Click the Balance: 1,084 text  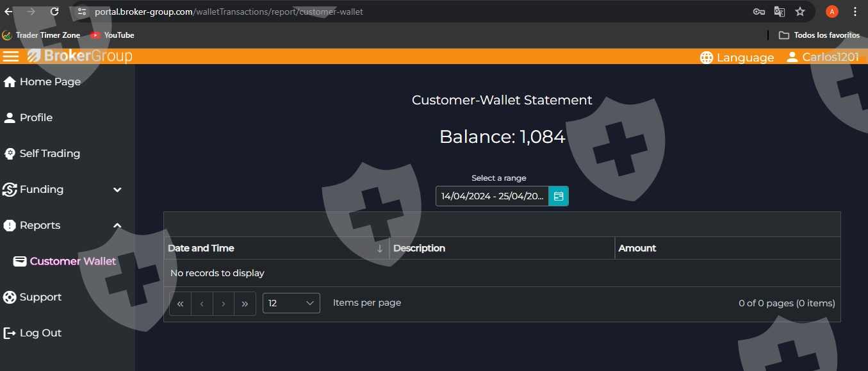click(502, 136)
